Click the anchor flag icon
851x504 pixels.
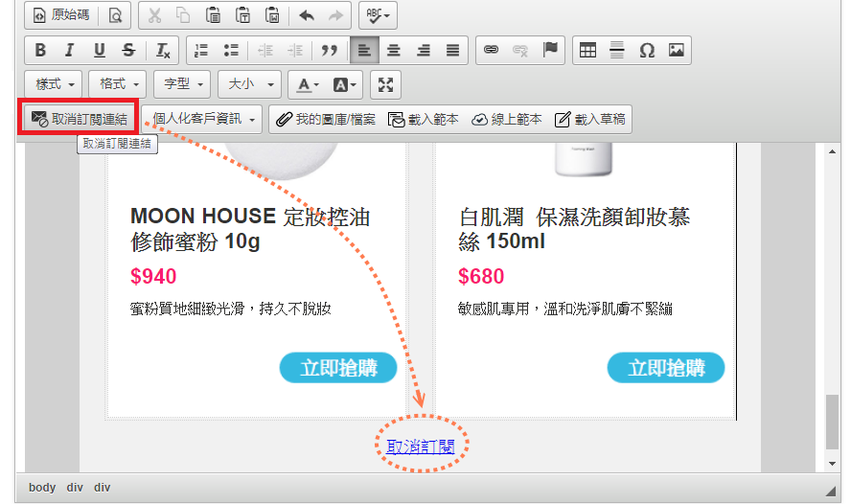click(550, 51)
